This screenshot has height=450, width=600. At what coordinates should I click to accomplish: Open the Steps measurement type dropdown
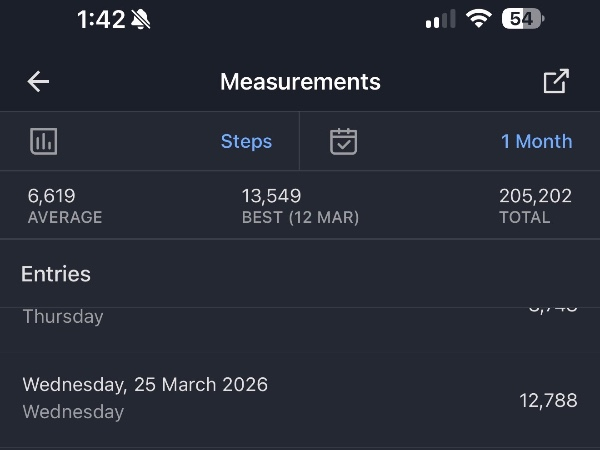click(x=246, y=141)
